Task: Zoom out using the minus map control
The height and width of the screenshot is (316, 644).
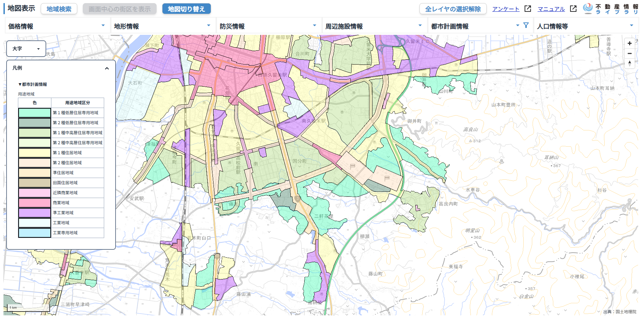Action: click(630, 53)
